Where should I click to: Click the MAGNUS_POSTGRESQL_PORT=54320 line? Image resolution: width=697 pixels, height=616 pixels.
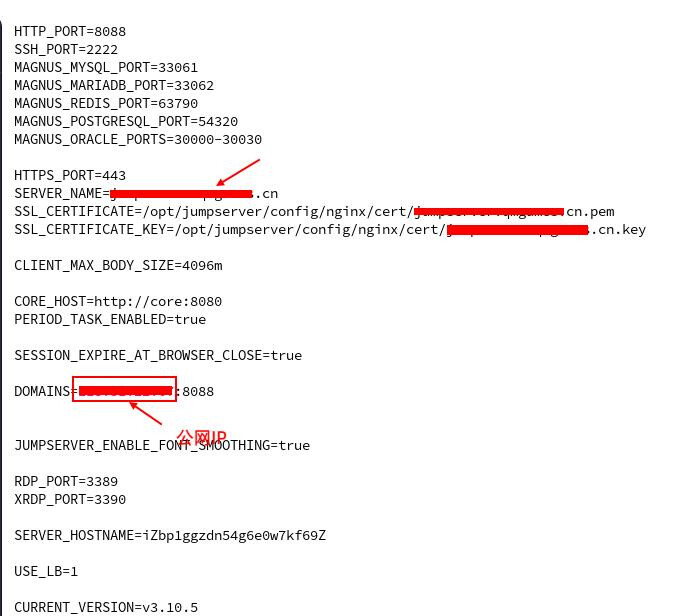pyautogui.click(x=126, y=121)
